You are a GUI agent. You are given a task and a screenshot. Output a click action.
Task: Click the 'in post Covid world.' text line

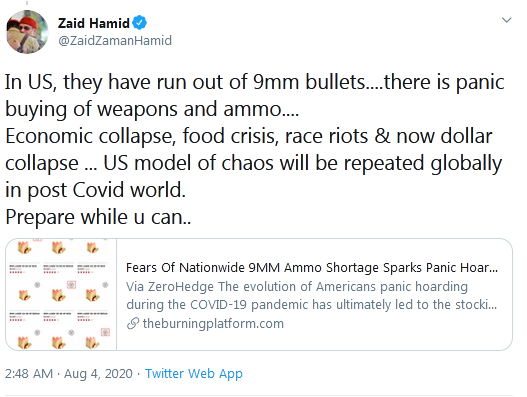tap(95, 190)
